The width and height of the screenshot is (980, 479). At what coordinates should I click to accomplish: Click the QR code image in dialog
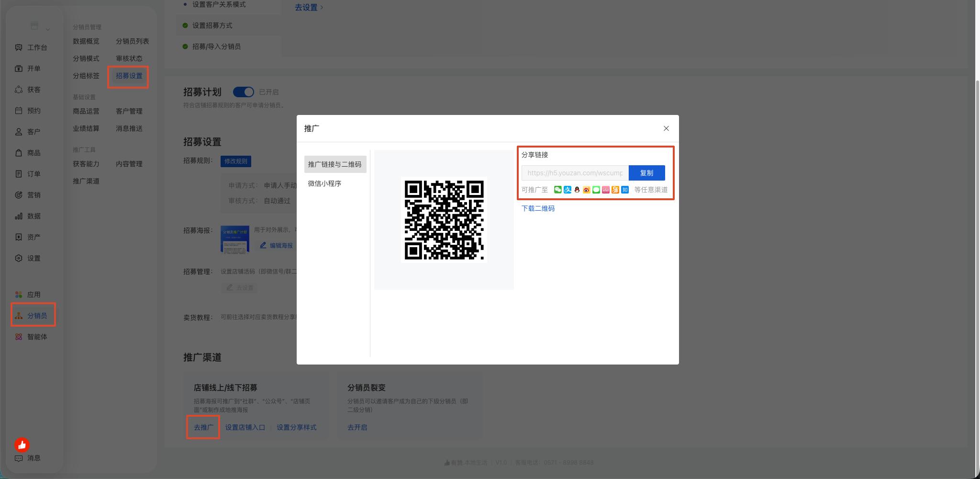pyautogui.click(x=444, y=220)
